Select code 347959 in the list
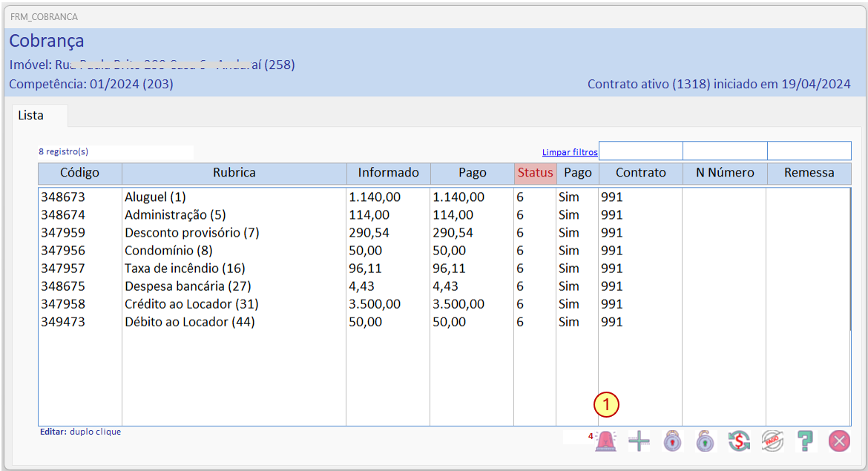 pos(63,232)
